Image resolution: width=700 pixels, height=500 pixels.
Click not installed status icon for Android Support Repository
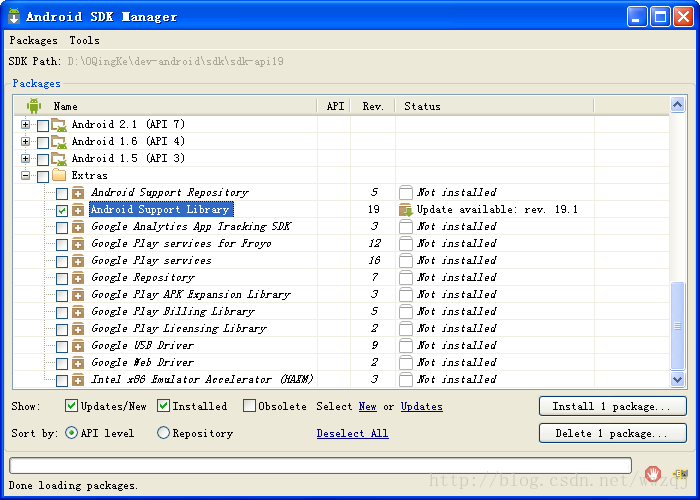click(x=406, y=192)
